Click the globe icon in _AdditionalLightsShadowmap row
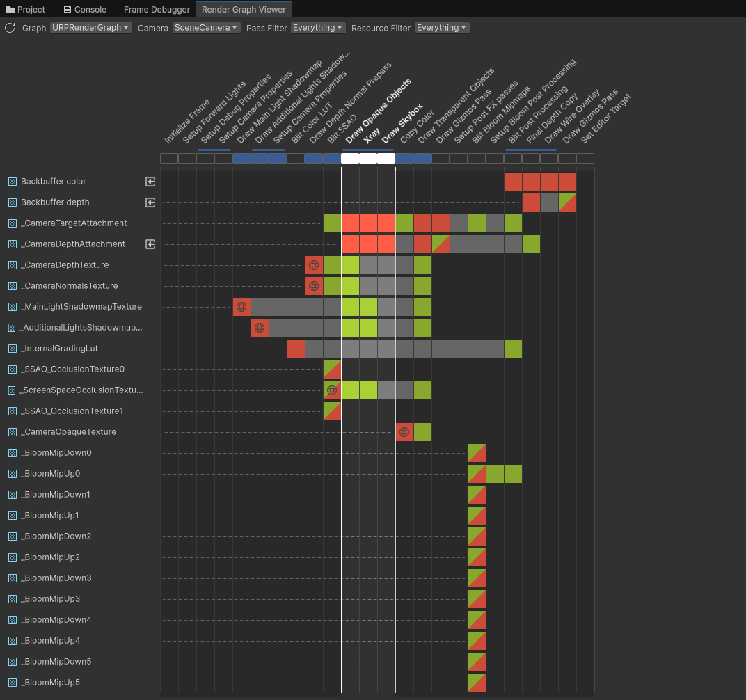This screenshot has height=700, width=746. [260, 328]
